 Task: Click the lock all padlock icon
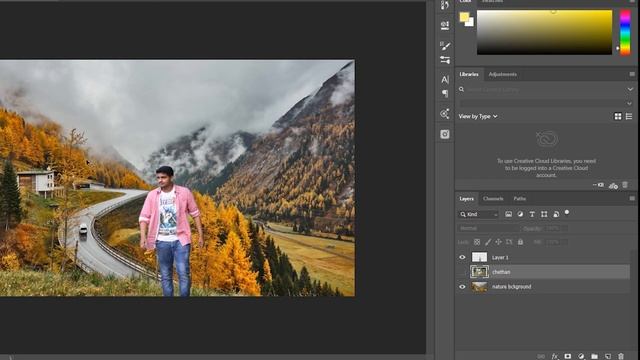(x=520, y=242)
